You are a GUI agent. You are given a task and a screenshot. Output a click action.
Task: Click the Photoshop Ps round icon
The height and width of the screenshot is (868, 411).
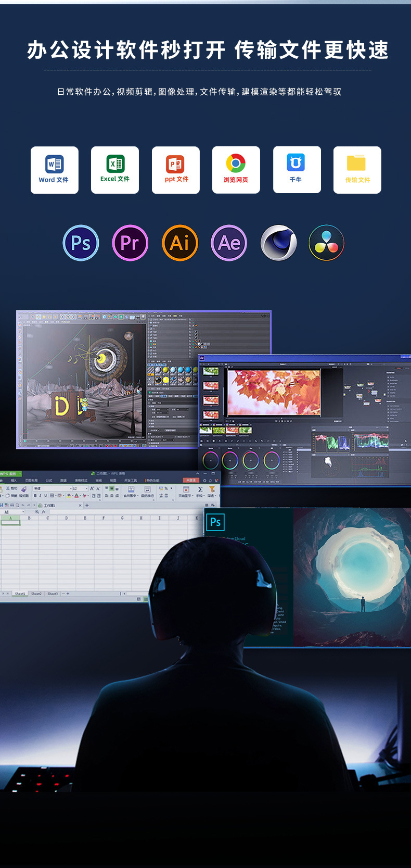coord(81,243)
